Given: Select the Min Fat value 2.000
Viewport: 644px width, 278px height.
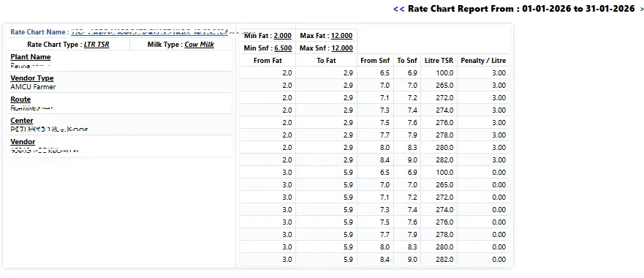Looking at the screenshot, I should [x=283, y=36].
